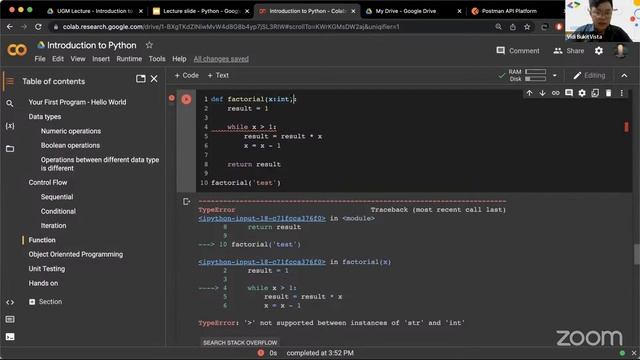Go to Numeric operations section
The height and width of the screenshot is (360, 640).
click(x=71, y=131)
